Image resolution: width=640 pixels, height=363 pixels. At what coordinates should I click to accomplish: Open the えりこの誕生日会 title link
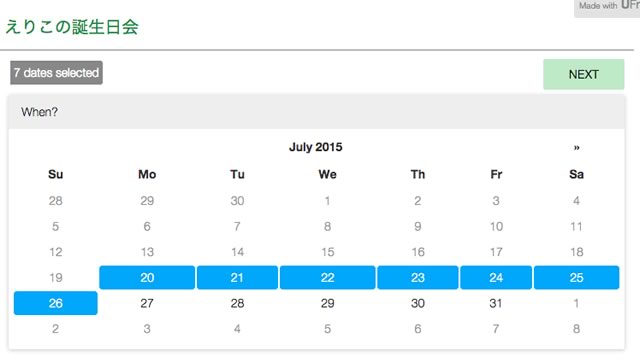click(x=72, y=27)
